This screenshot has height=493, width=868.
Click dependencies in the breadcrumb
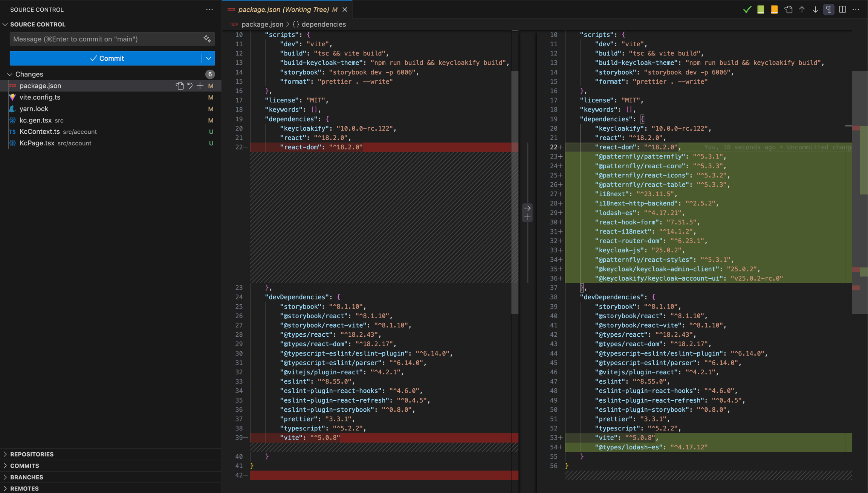(323, 24)
